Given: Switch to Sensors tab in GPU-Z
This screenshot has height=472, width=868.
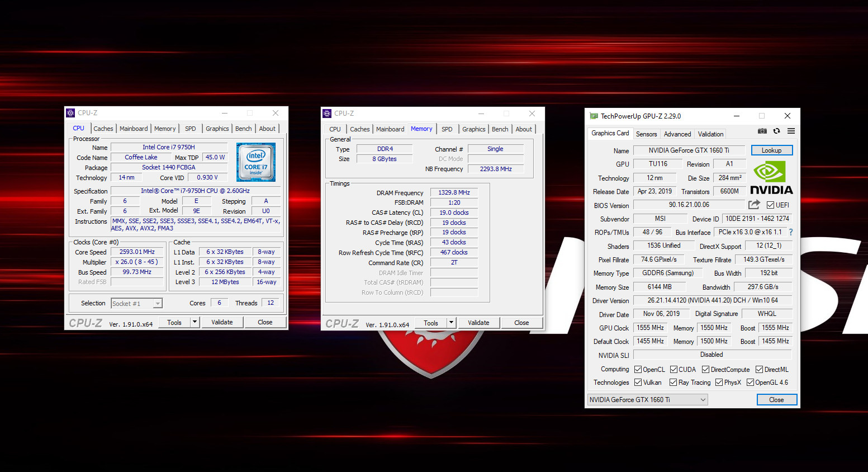Looking at the screenshot, I should [647, 134].
